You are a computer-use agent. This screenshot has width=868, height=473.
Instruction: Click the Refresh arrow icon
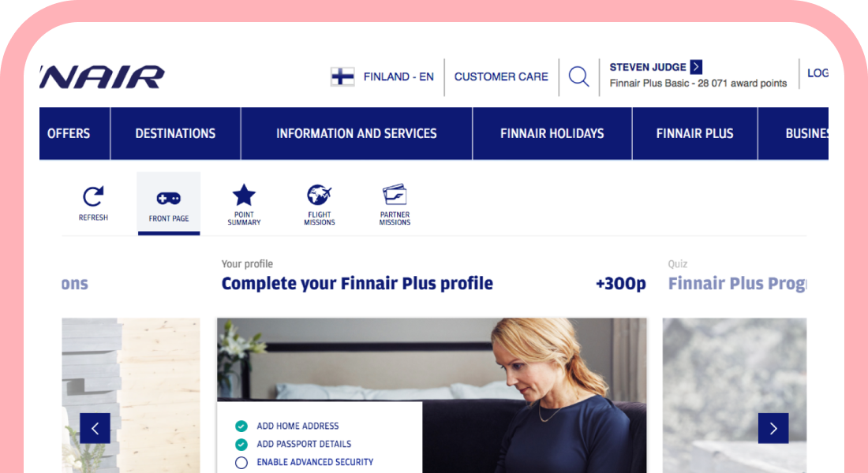(93, 196)
